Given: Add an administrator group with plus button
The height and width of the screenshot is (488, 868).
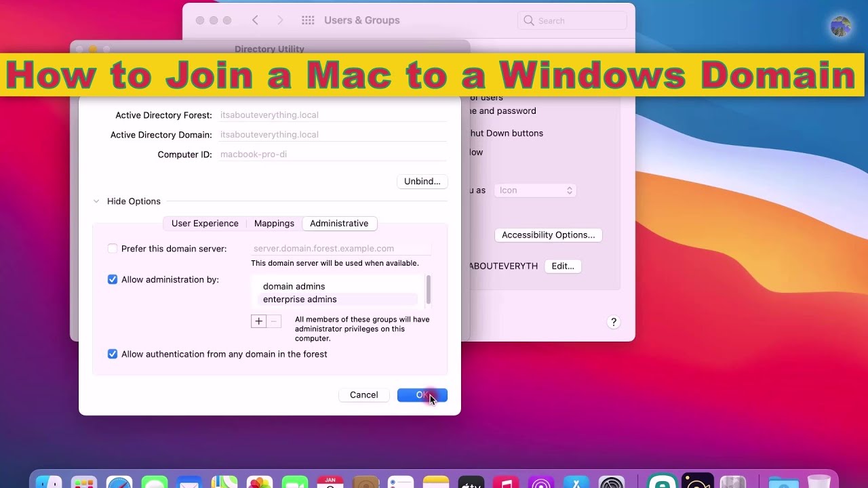Looking at the screenshot, I should point(258,321).
